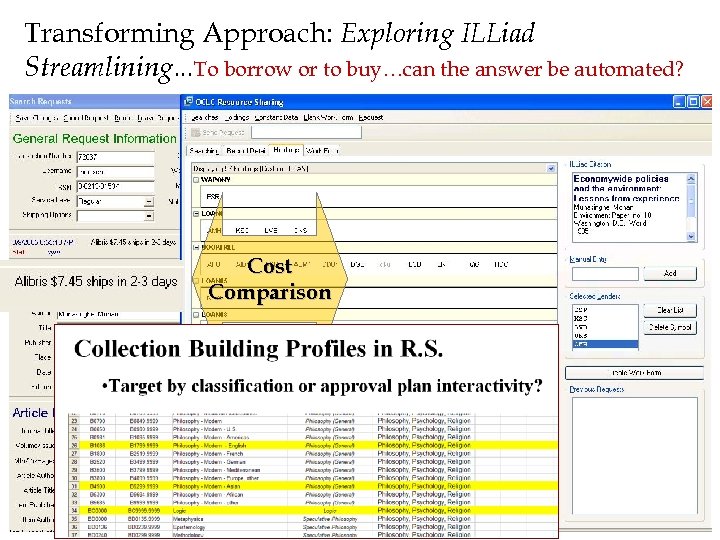Image resolution: width=720 pixels, height=540 pixels.
Task: Click the Send Request toolbar button
Action: (x=218, y=133)
